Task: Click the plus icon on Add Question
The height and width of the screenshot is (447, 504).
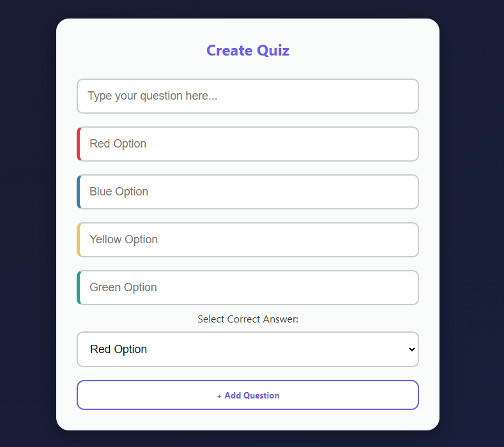Action: [x=219, y=396]
